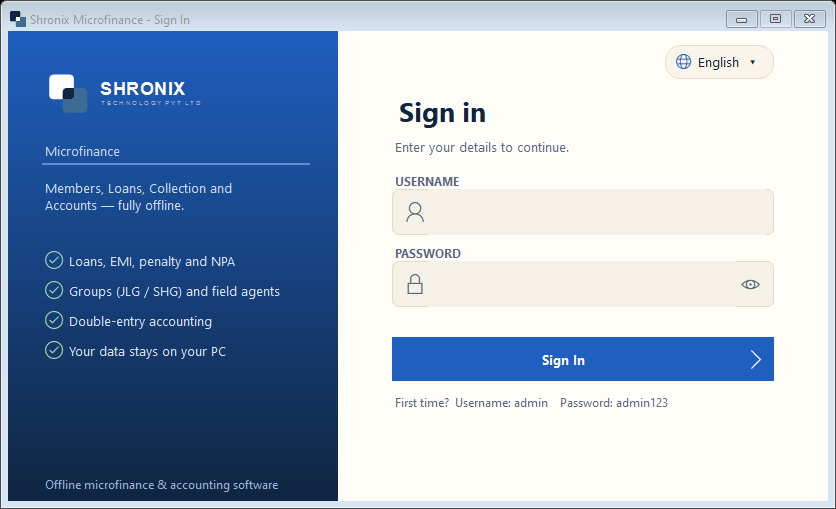
Task: Focus the Username input field
Action: 583,212
